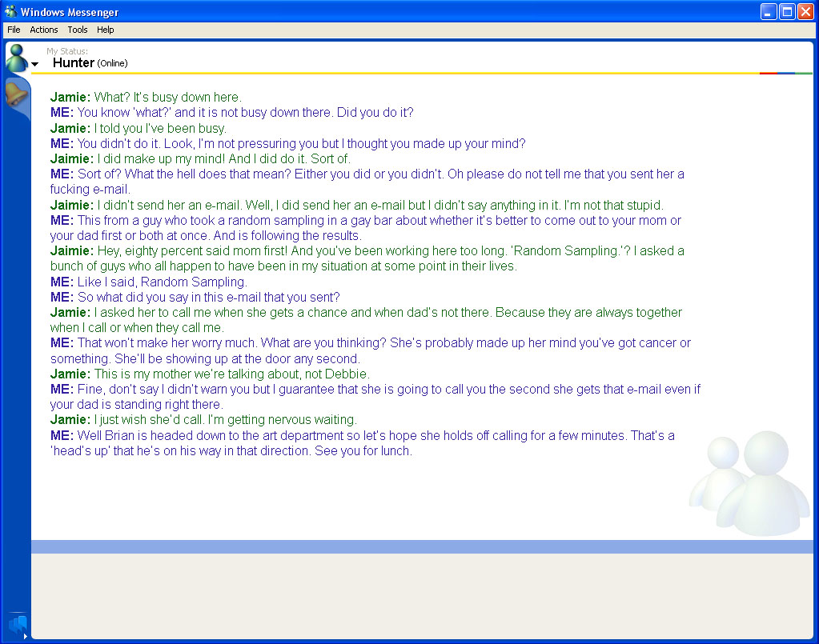Click the Hunter display name
The image size is (819, 644).
tap(74, 62)
